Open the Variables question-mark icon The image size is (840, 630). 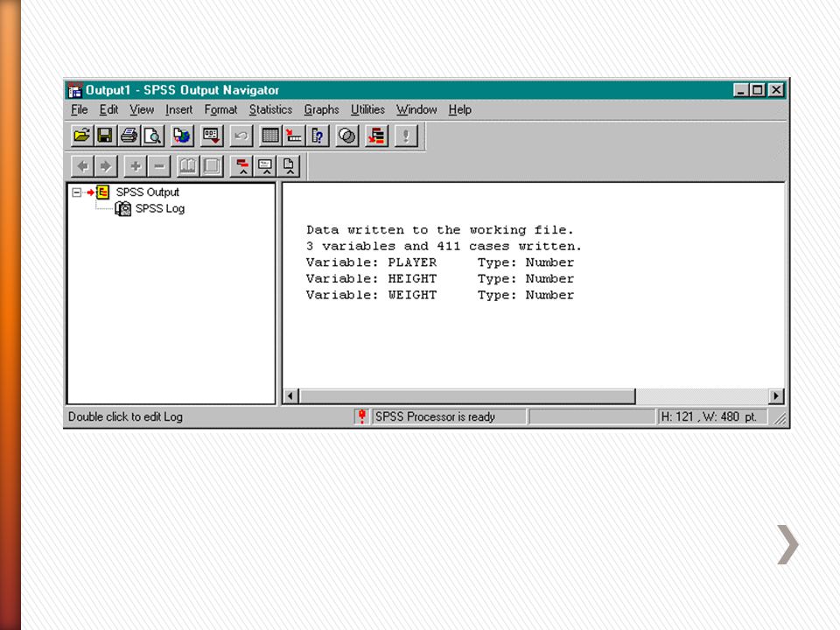click(317, 136)
